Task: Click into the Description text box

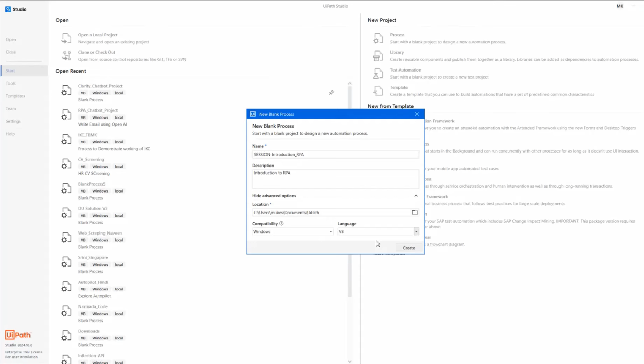Action: coord(335,179)
